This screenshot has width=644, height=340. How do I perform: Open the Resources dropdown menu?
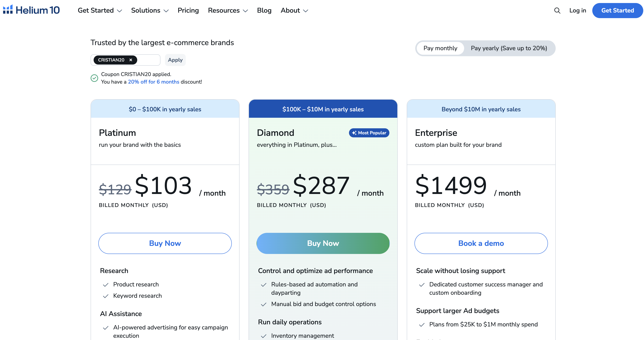pyautogui.click(x=228, y=11)
